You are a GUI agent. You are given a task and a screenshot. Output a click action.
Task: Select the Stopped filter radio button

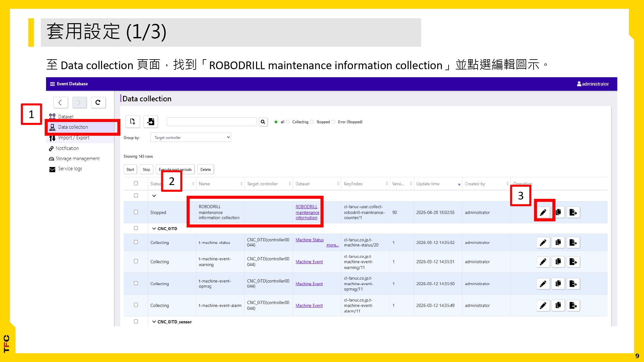pos(312,122)
